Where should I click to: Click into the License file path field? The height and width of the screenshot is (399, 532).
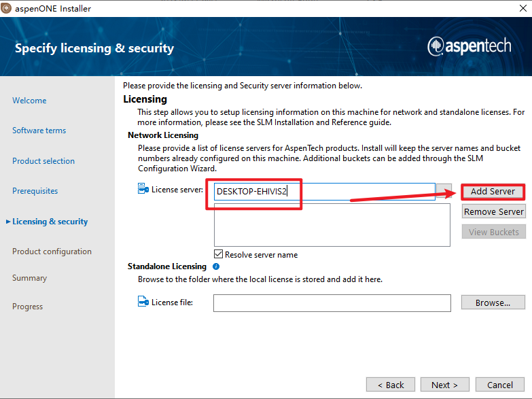pyautogui.click(x=332, y=302)
